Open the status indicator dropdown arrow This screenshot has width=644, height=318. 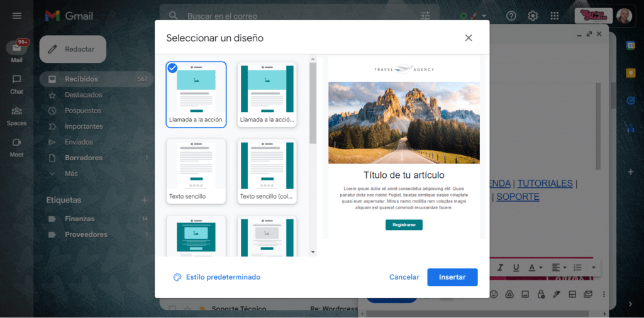(484, 16)
